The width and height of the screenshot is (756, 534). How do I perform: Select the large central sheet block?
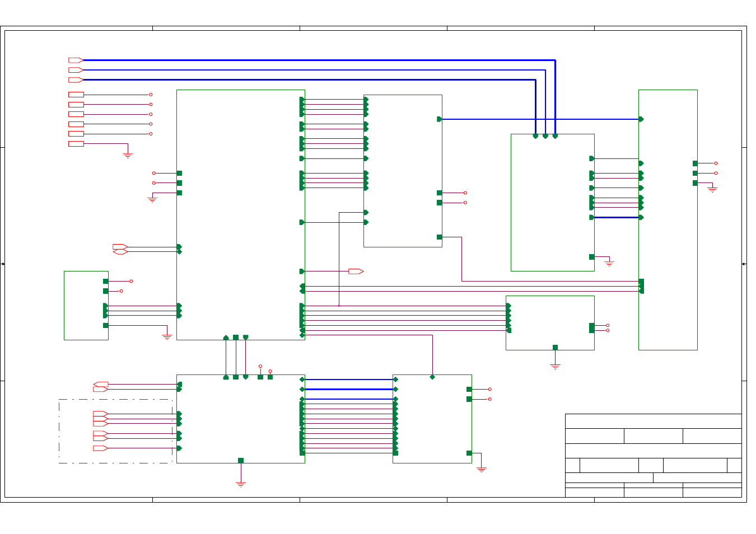coord(241,215)
